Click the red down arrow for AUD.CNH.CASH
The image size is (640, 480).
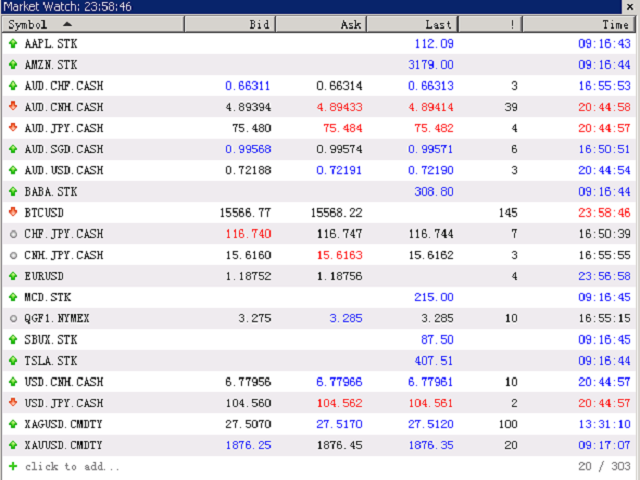pos(13,107)
